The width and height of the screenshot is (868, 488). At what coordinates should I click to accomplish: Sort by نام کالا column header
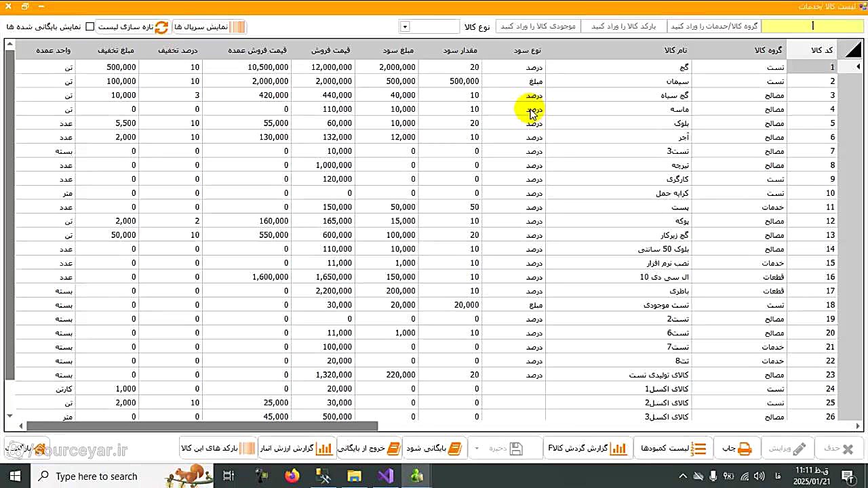[618, 50]
